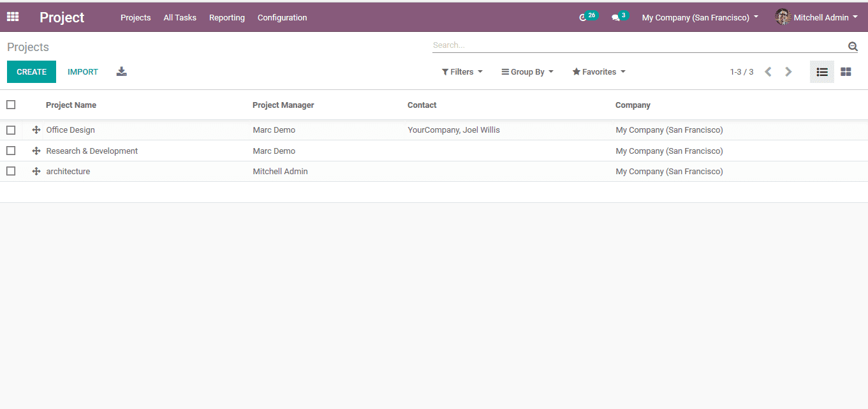Image resolution: width=868 pixels, height=409 pixels.
Task: Click the IMPORT button
Action: point(83,72)
